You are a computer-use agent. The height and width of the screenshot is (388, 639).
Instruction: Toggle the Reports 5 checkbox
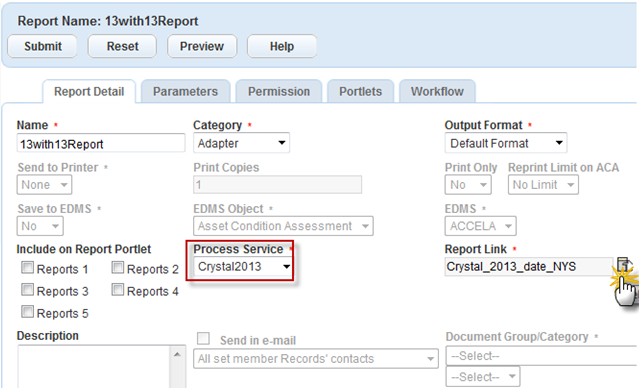tap(27, 312)
